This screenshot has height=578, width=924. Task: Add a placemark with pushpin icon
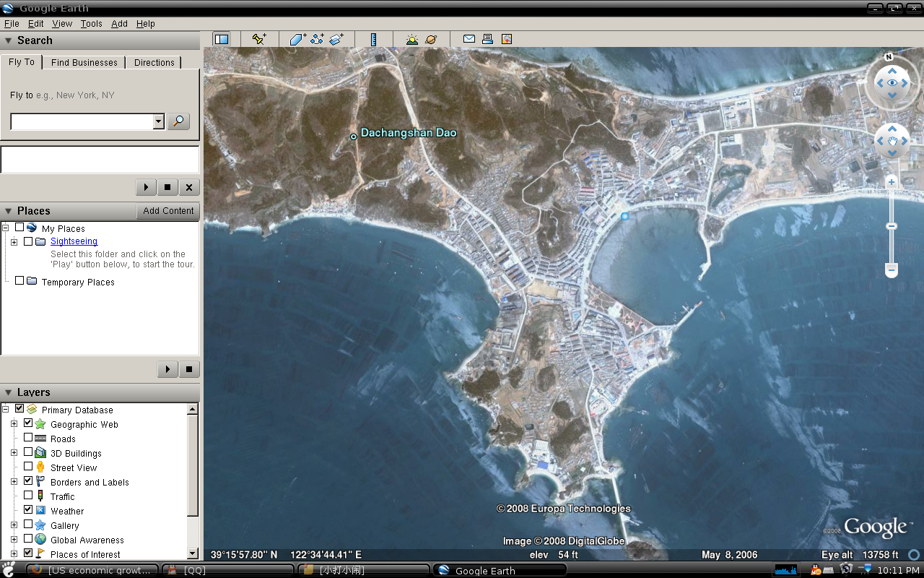(x=259, y=39)
